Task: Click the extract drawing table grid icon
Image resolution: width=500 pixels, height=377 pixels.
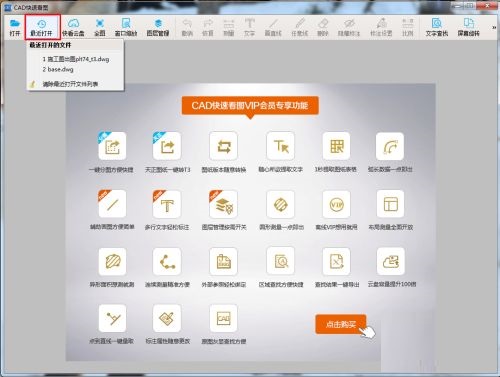Action: point(336,146)
